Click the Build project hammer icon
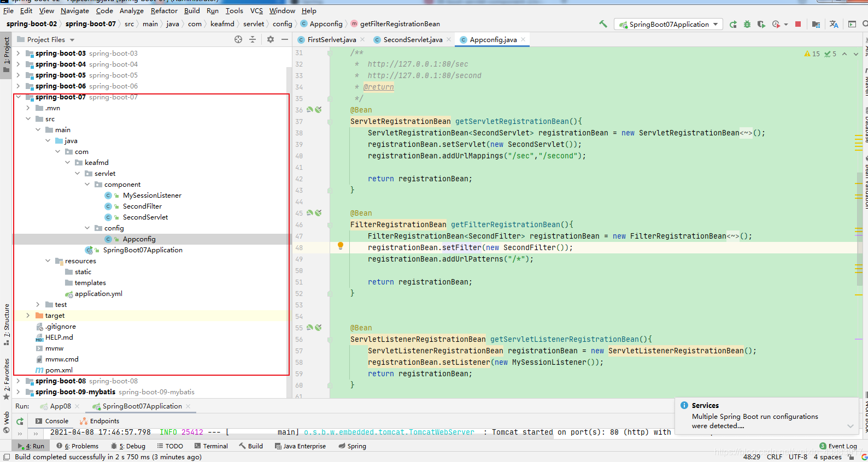Screen dimensions: 868x462 [603, 24]
